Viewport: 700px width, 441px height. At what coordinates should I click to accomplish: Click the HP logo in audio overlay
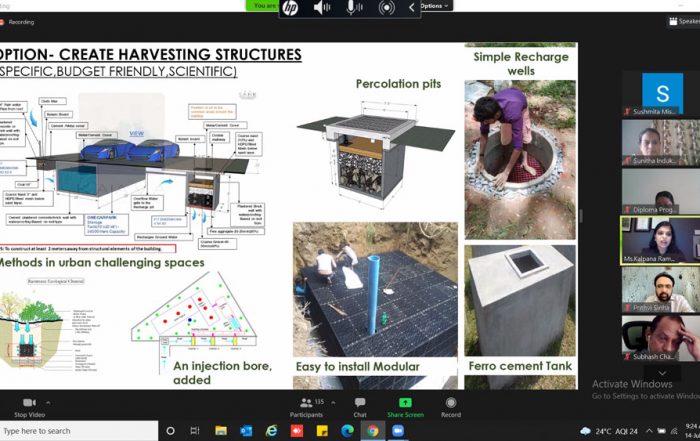click(x=290, y=8)
